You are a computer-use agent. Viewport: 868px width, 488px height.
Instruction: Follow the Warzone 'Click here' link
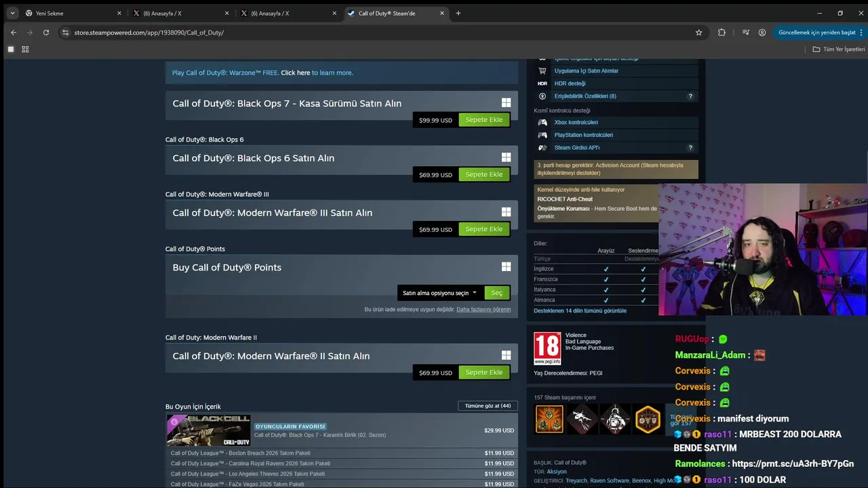pyautogui.click(x=295, y=73)
